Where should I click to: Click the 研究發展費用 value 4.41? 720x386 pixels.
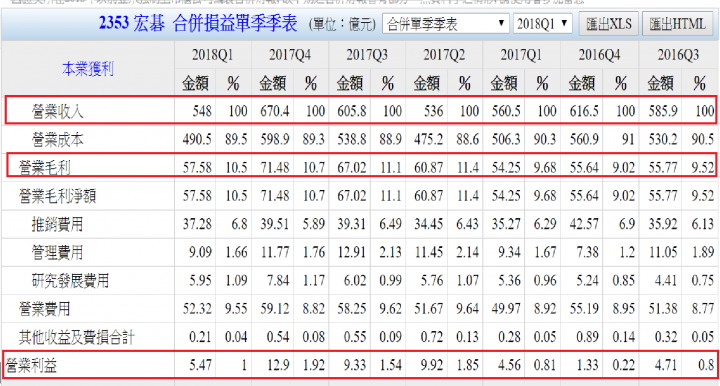666,280
